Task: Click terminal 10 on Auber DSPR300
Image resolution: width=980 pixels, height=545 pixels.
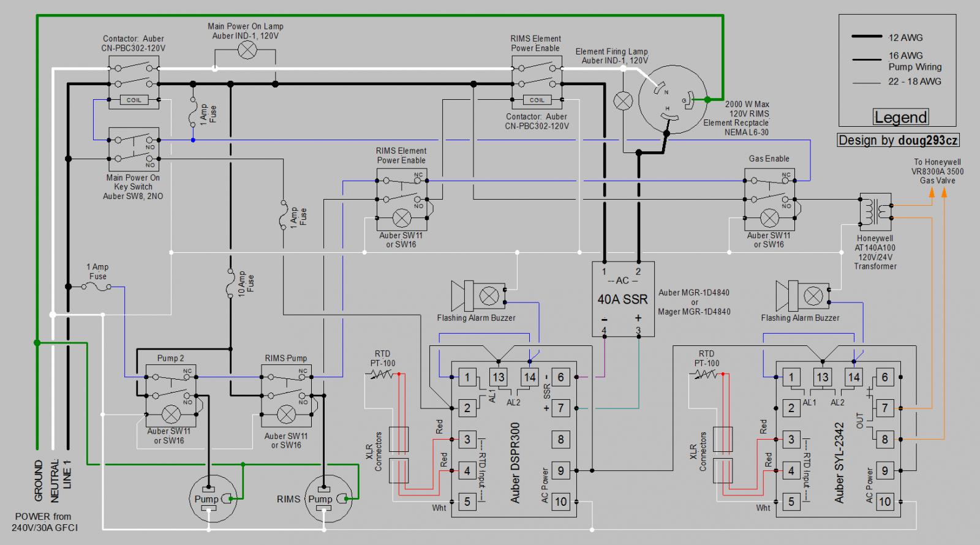Action: [560, 502]
